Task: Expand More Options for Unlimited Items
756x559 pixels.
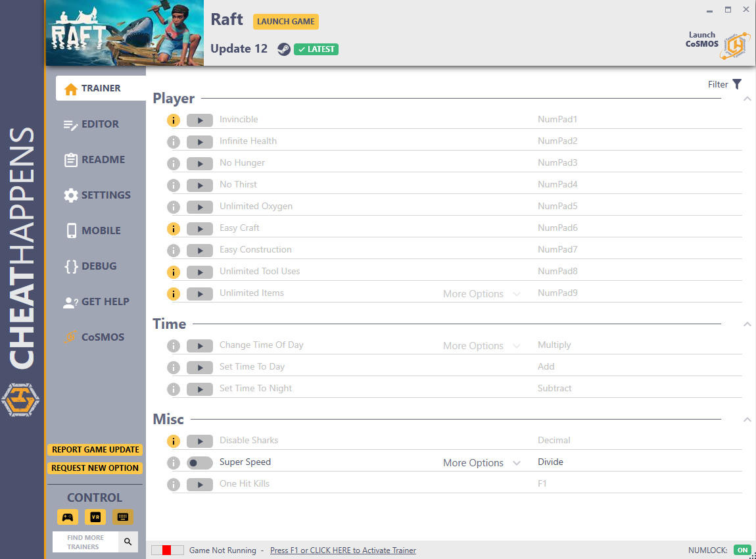Action: pyautogui.click(x=481, y=294)
